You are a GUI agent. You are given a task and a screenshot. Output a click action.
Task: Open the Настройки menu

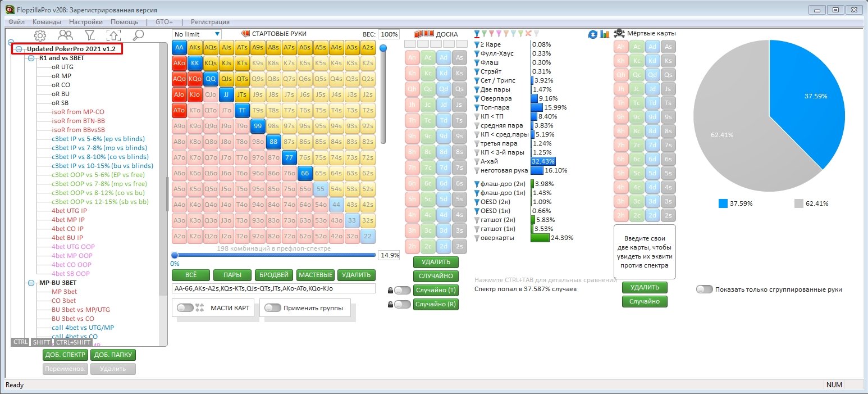click(x=86, y=22)
